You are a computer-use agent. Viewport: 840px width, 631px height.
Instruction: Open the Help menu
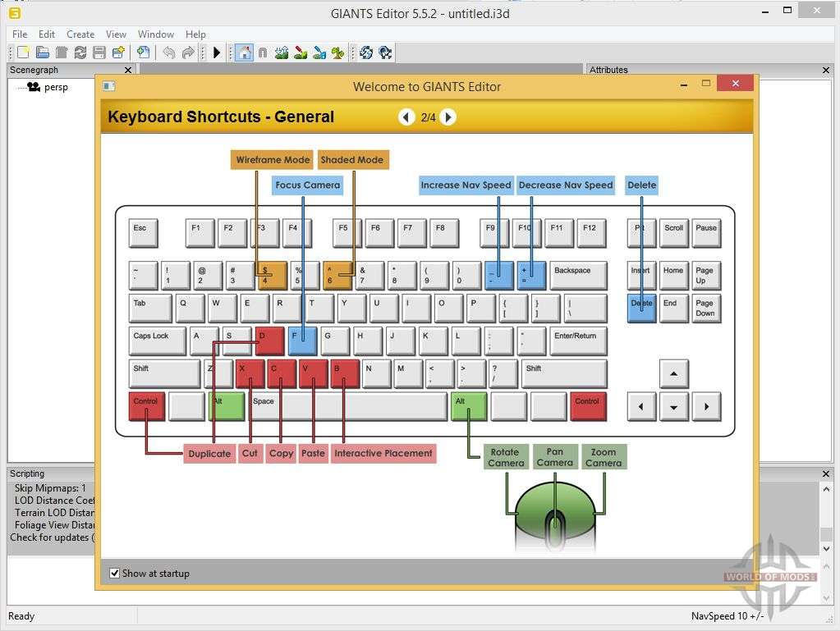coord(195,34)
